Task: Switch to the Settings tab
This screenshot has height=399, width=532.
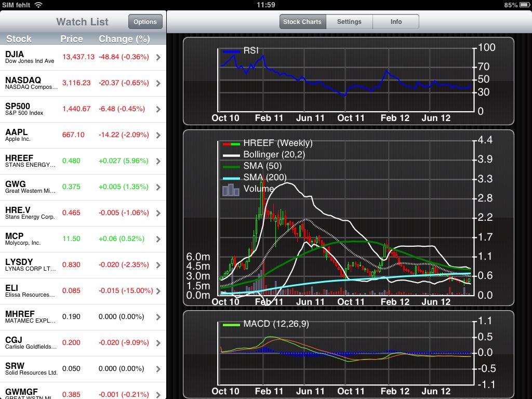Action: [349, 22]
